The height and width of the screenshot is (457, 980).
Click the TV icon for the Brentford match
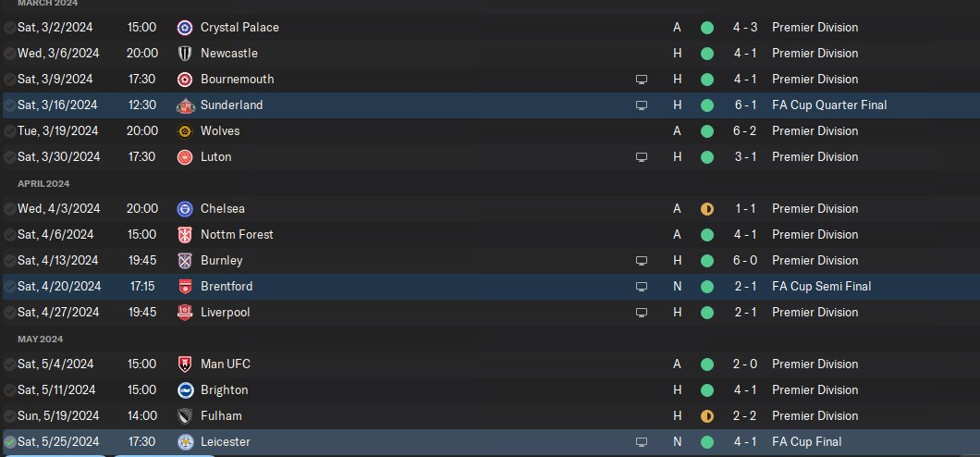coord(642,287)
